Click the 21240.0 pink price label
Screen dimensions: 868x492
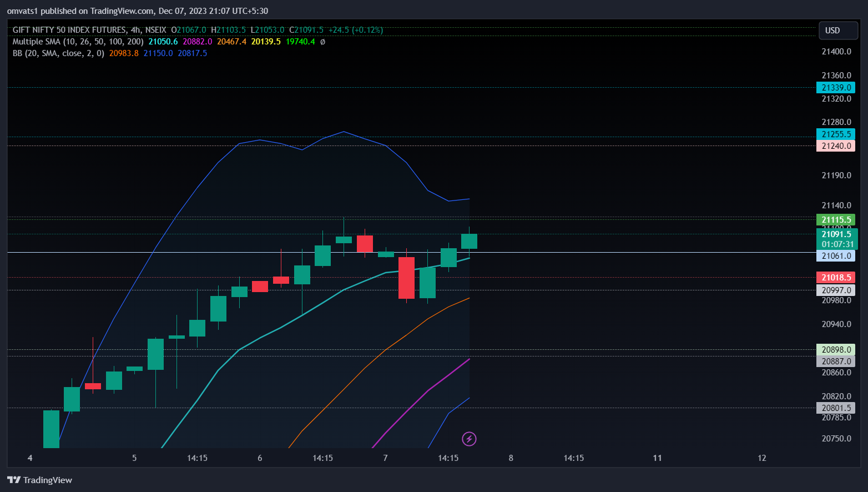pos(836,146)
